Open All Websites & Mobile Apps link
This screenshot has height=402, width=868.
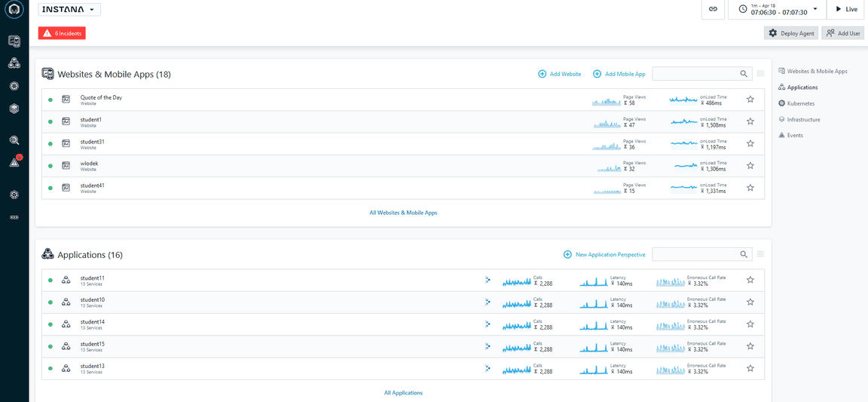[x=403, y=213]
